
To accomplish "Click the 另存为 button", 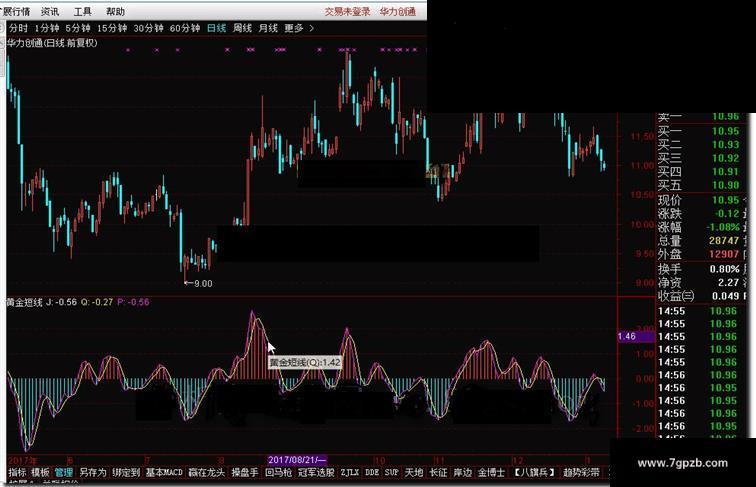I will 93,473.
